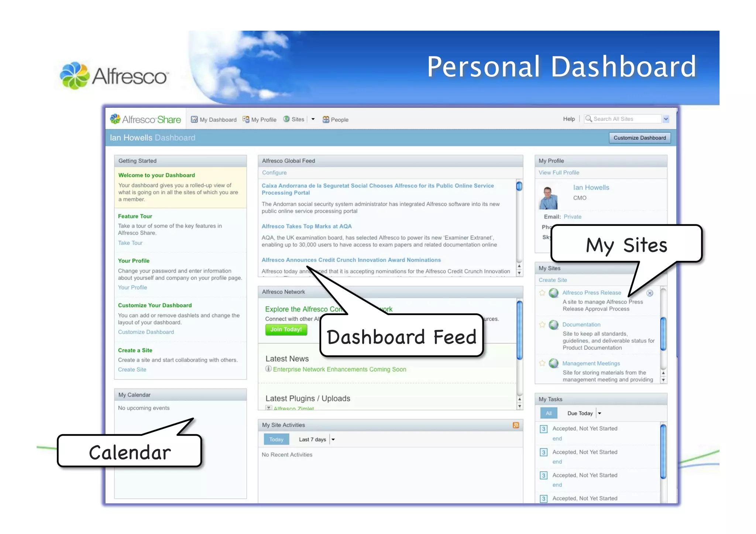Open the search options dropdown arrow
This screenshot has height=534, width=756.
[666, 119]
